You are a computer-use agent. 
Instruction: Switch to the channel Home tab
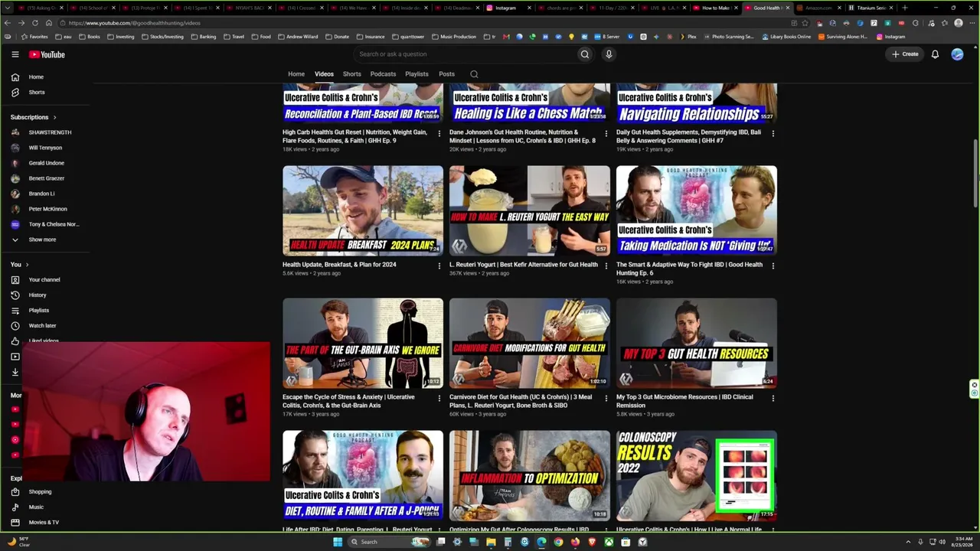click(296, 74)
